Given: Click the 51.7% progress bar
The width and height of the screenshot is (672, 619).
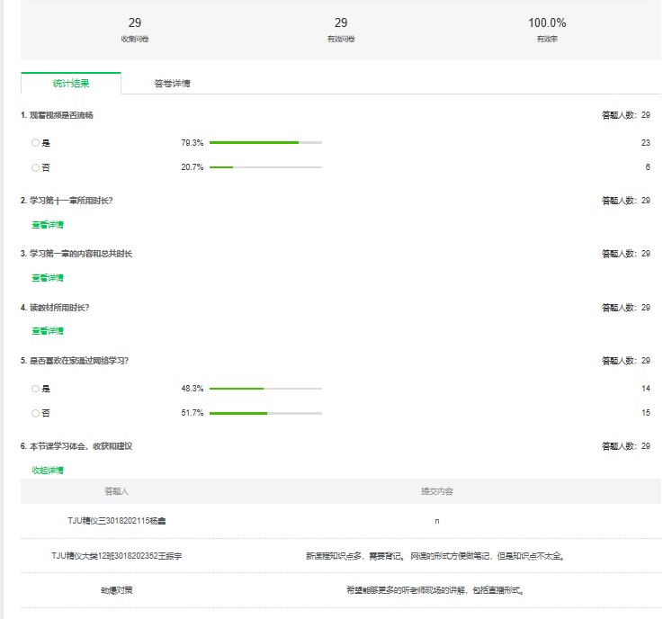Looking at the screenshot, I should click(x=265, y=413).
